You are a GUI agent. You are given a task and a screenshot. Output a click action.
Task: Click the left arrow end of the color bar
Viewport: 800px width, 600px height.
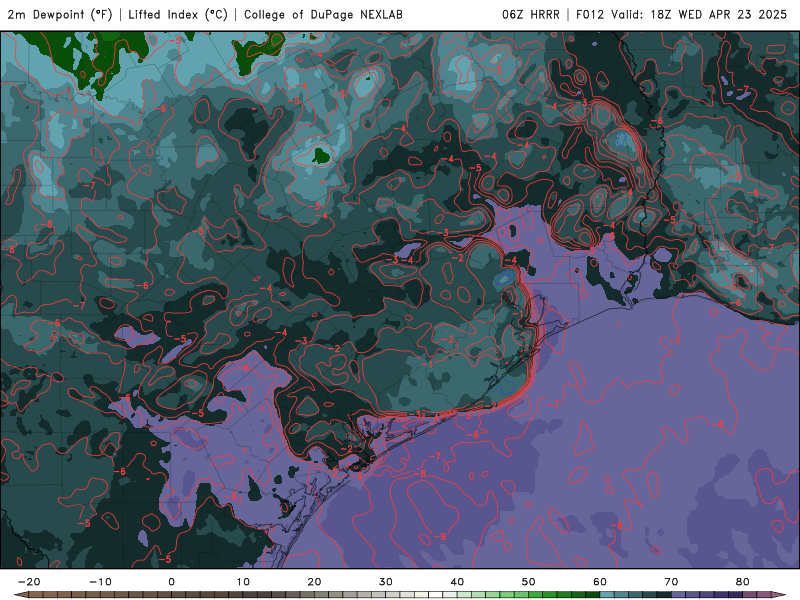coord(20,595)
